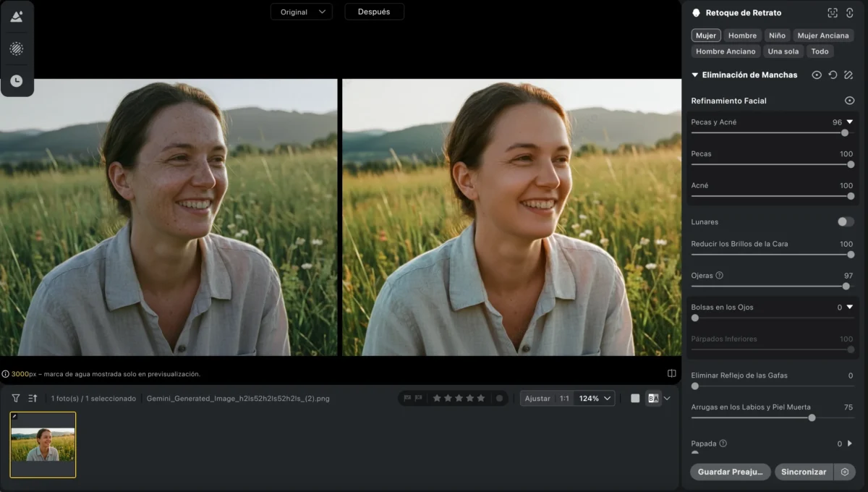
Task: Click the reset arrow for Eliminación de Manchas
Action: tap(833, 75)
